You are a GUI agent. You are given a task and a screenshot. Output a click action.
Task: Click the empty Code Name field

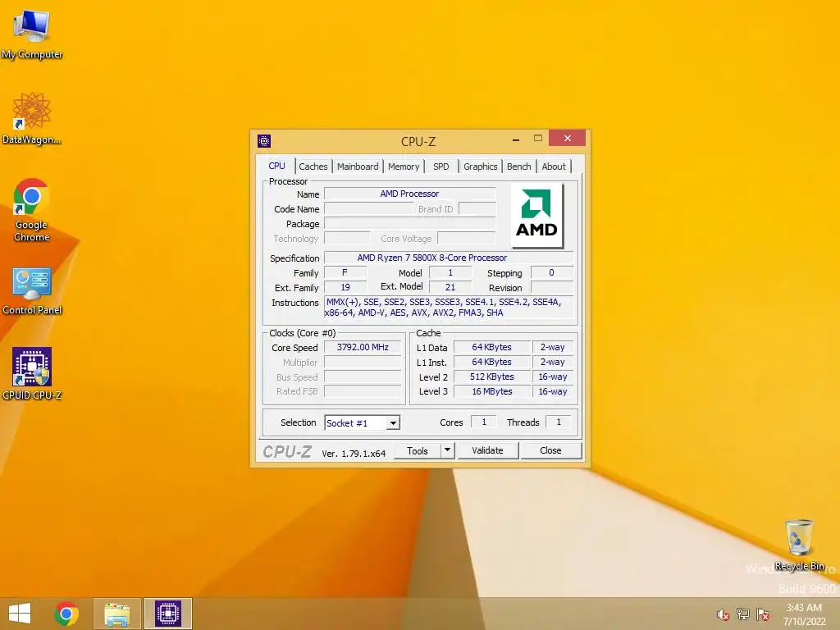(x=368, y=209)
